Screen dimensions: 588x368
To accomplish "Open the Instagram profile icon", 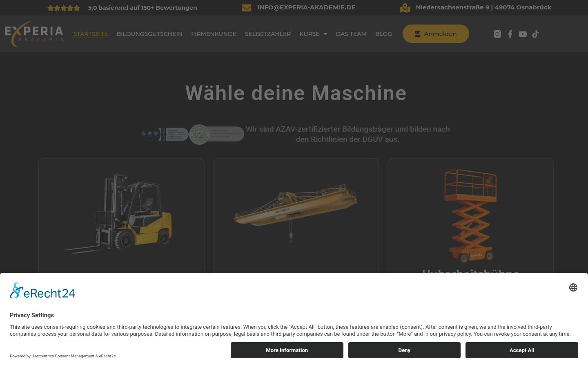I will (497, 34).
